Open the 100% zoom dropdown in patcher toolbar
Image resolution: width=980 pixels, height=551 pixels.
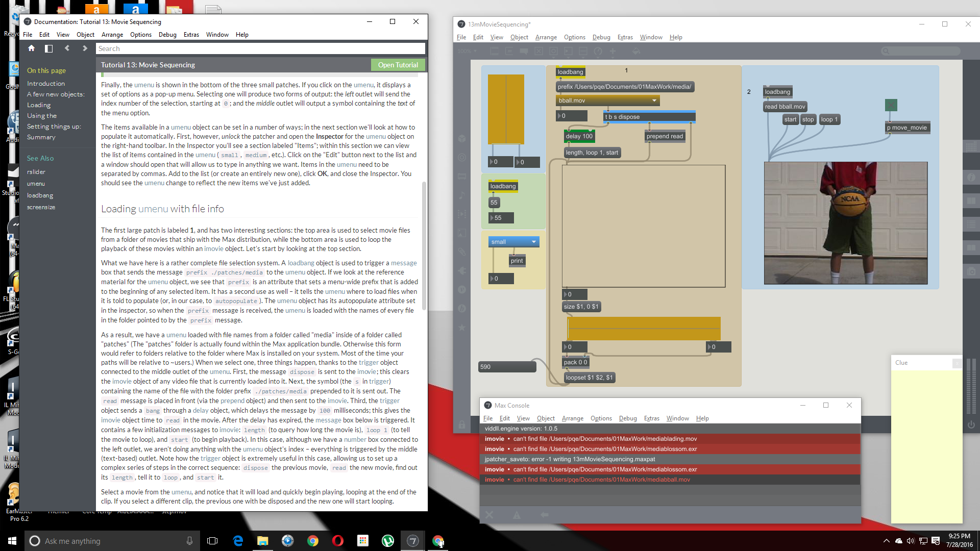pyautogui.click(x=467, y=51)
